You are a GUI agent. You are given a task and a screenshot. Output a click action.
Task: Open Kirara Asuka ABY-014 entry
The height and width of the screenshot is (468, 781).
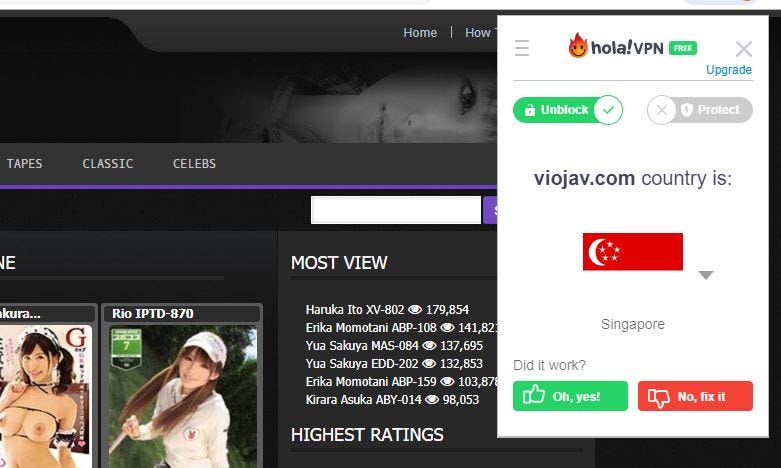tap(364, 399)
